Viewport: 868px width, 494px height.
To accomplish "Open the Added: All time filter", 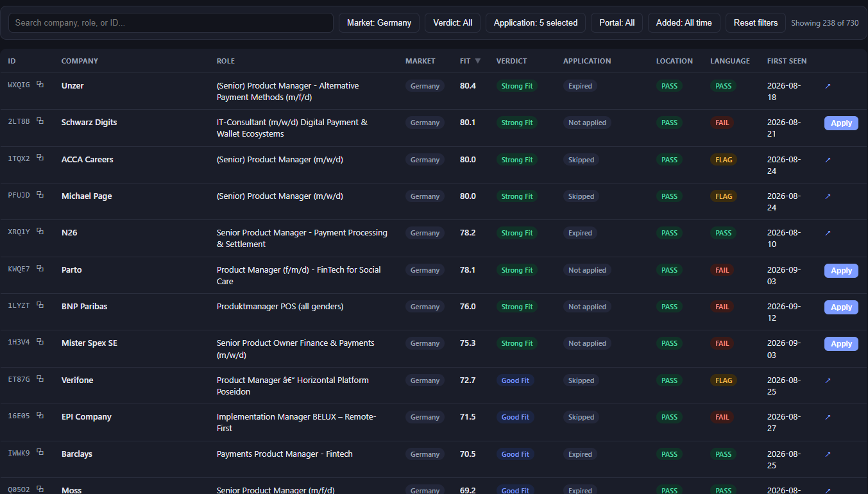I will pos(684,22).
